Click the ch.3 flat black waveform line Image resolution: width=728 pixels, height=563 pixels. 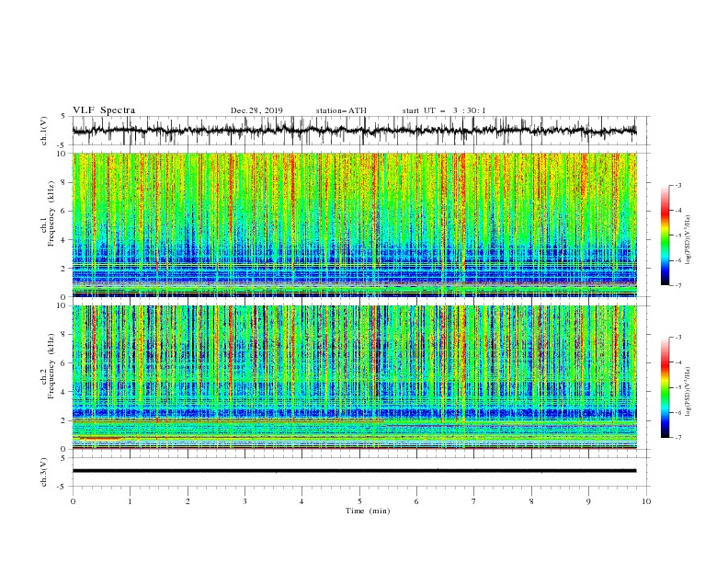click(354, 471)
